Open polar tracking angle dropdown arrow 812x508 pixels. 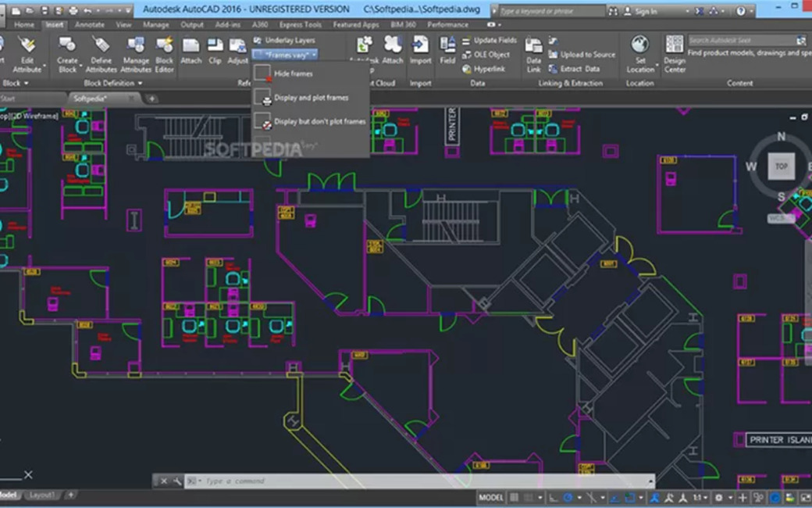tap(579, 498)
